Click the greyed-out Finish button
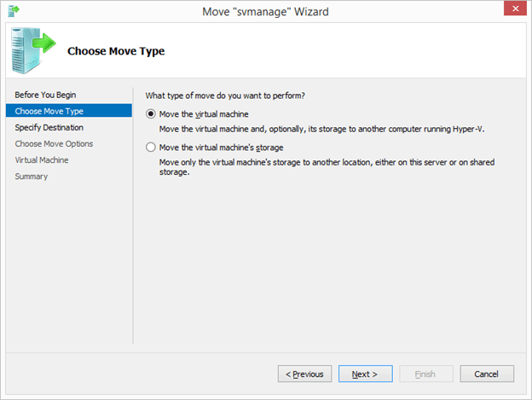Image resolution: width=532 pixels, height=400 pixels. 425,374
